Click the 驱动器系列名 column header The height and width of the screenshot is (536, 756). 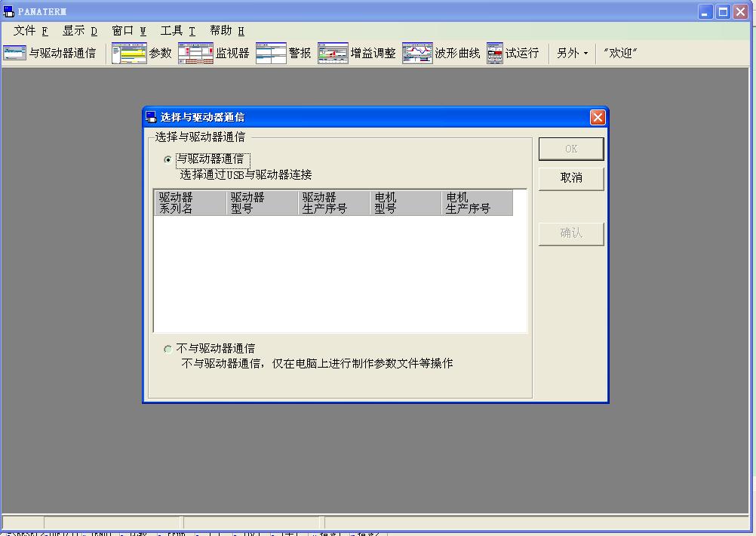190,203
